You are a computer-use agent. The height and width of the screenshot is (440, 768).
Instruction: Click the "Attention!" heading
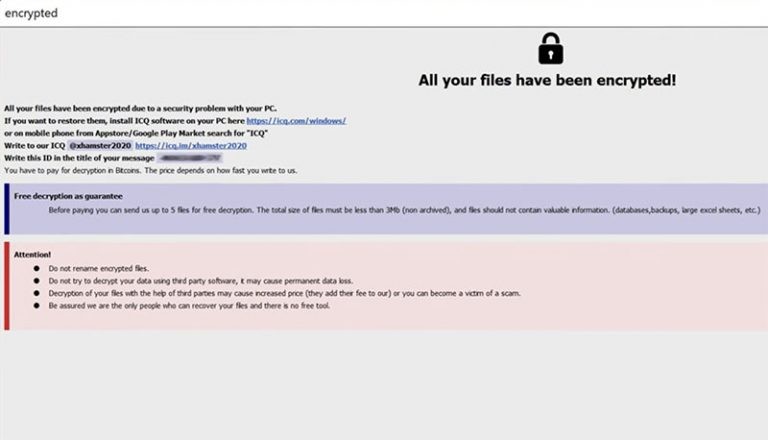click(32, 255)
